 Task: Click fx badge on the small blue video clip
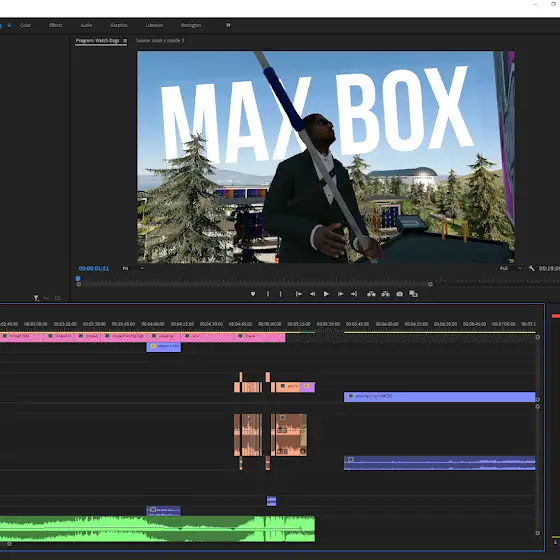pos(153,346)
